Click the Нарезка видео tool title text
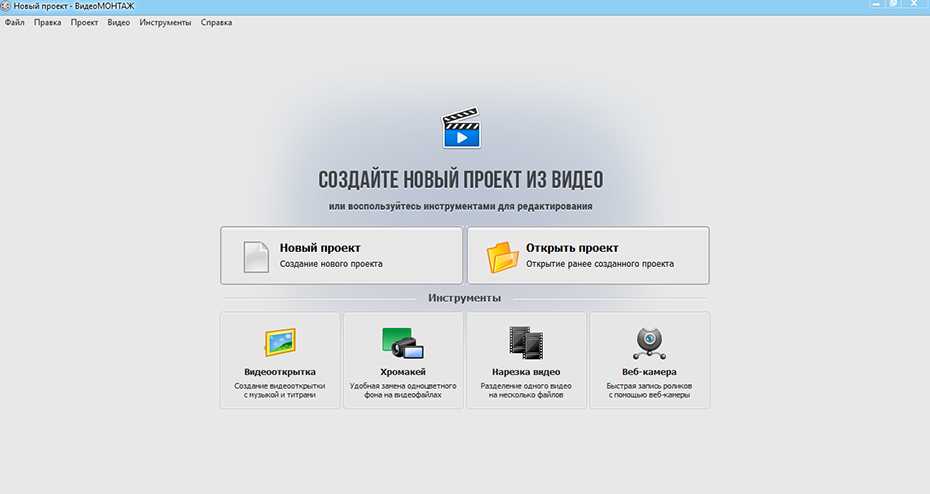Viewport: 930px width, 494px height. pyautogui.click(x=526, y=372)
